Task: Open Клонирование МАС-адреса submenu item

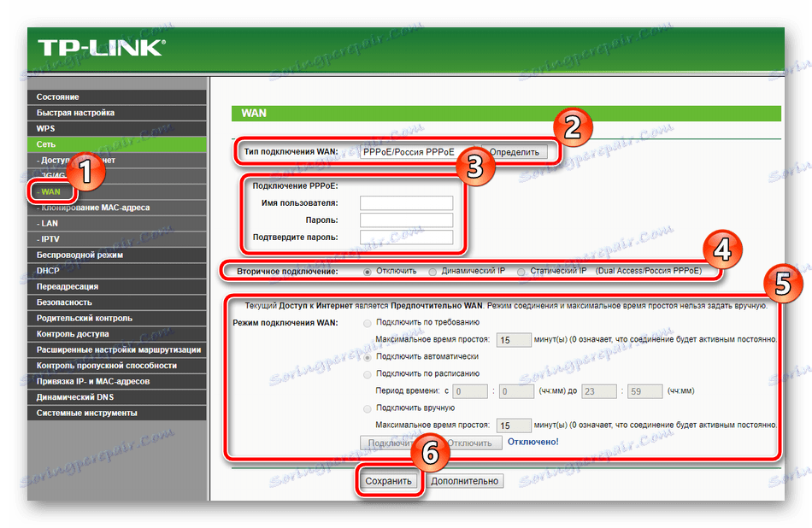Action: pyautogui.click(x=116, y=207)
